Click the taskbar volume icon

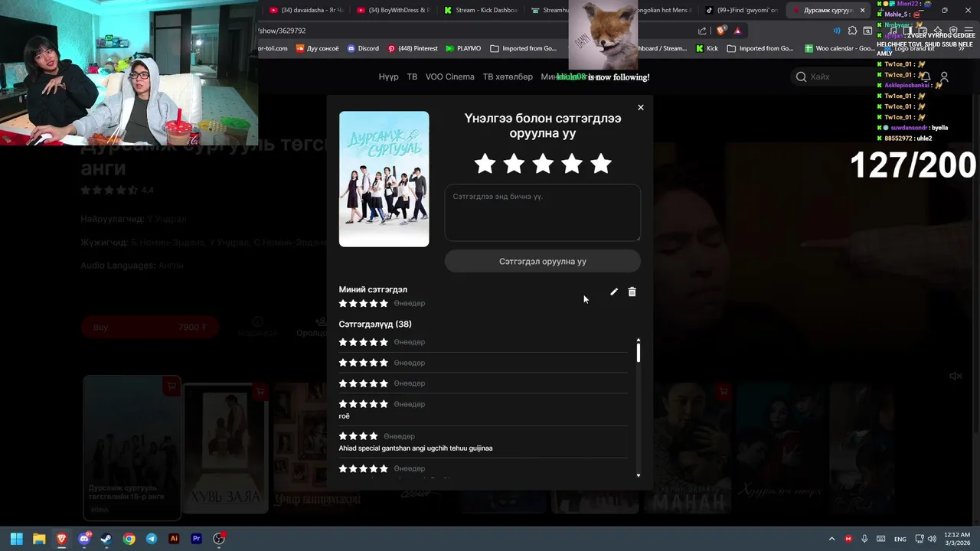[x=932, y=539]
